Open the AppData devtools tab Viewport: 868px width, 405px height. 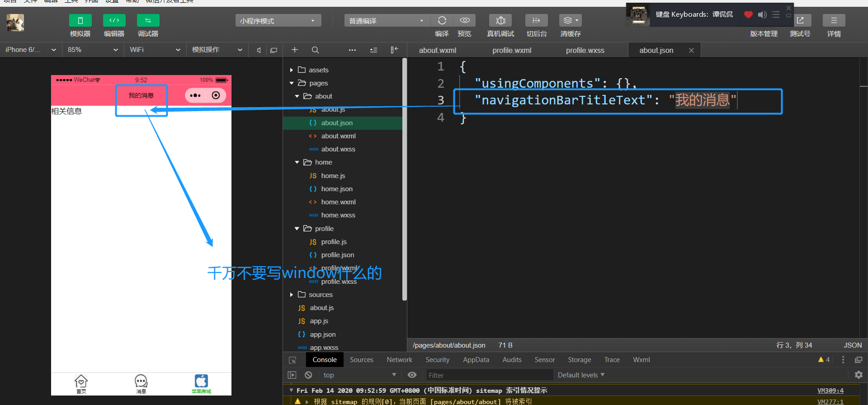pos(476,360)
